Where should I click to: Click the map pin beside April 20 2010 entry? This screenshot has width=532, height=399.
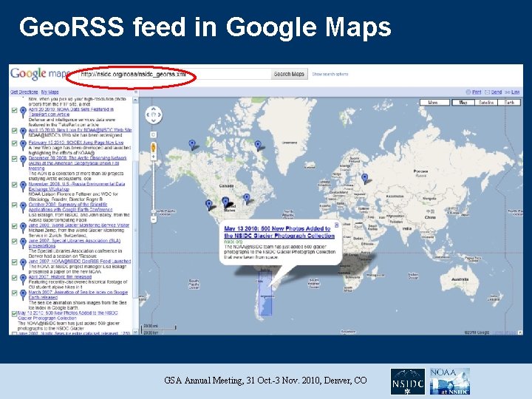[x=23, y=112]
